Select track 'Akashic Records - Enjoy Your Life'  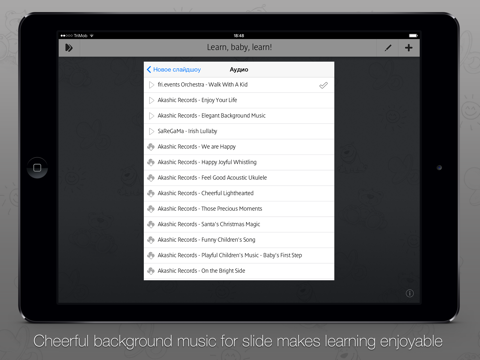click(x=239, y=100)
